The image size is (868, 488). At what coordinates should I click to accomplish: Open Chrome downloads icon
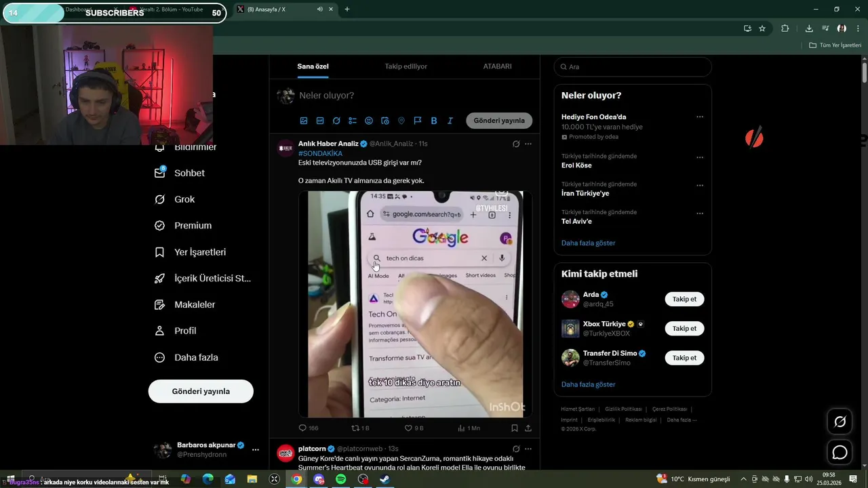click(809, 28)
